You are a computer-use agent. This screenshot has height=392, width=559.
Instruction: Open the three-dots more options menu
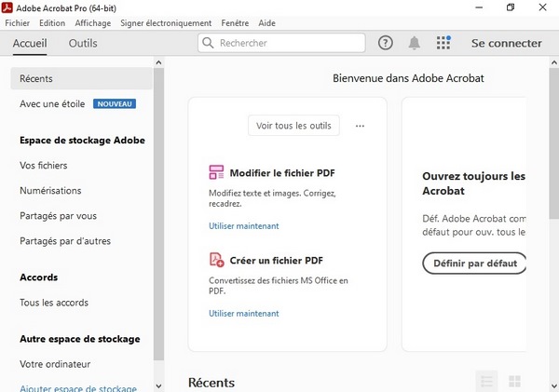coord(360,126)
